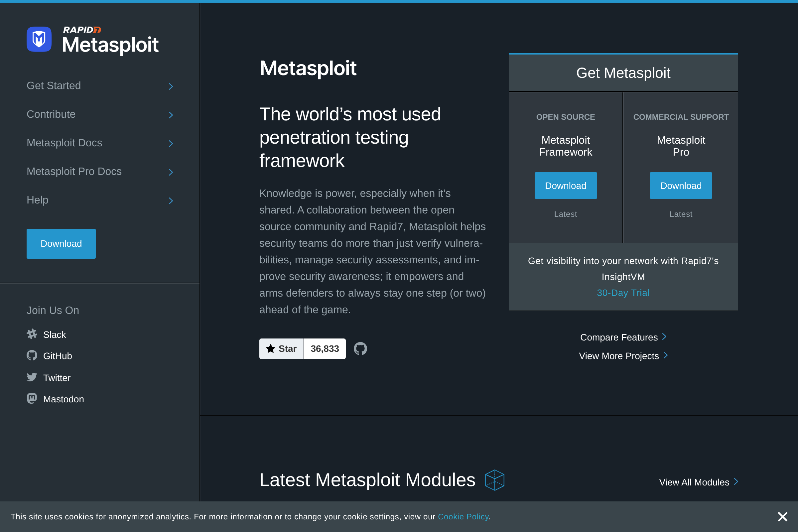Expand the Get Started section
Screen dimensions: 798x532
[x=54, y=85]
